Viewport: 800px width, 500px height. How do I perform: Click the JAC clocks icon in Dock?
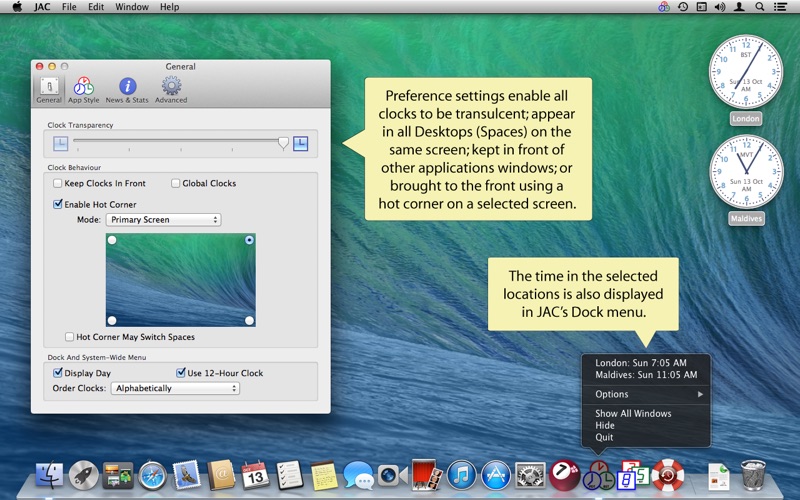pos(598,476)
